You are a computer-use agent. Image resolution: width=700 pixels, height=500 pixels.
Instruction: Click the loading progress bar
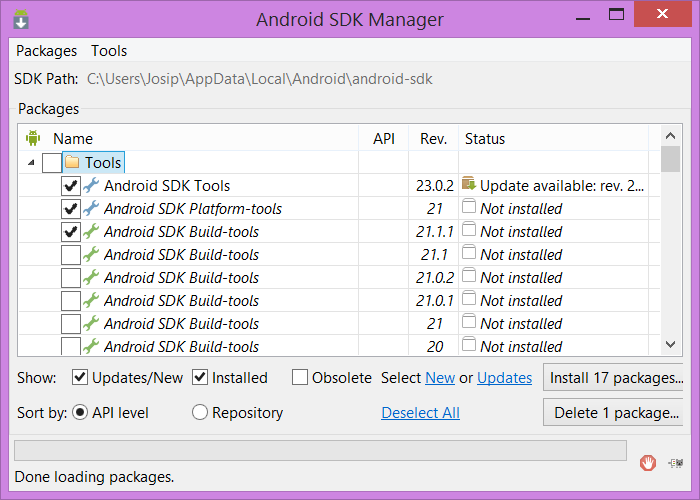[320, 450]
